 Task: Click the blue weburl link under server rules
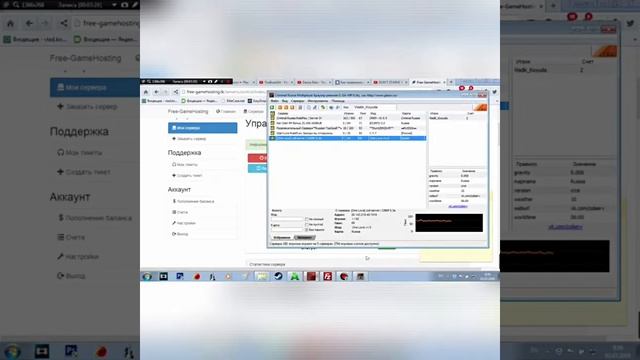[458, 207]
